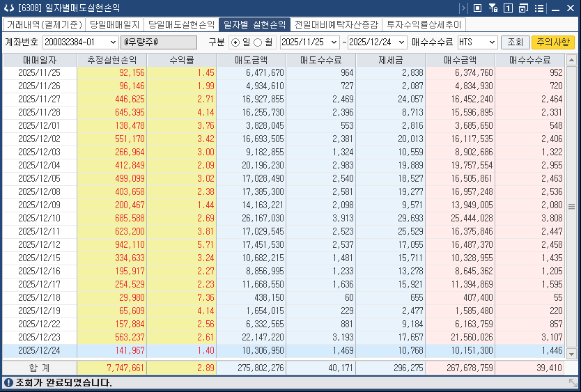Click the table scrollbar up arrow
Screen dimensions: 581x392
tap(571, 59)
